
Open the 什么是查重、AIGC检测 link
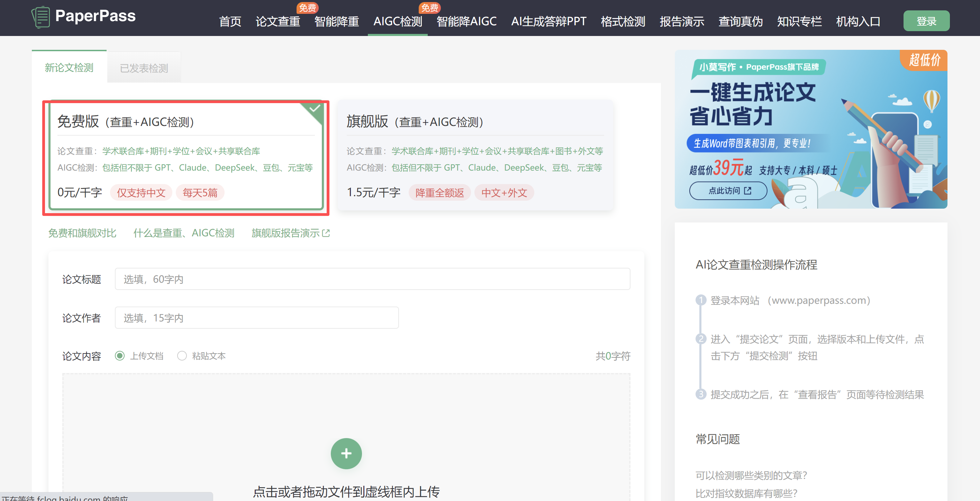[184, 233]
